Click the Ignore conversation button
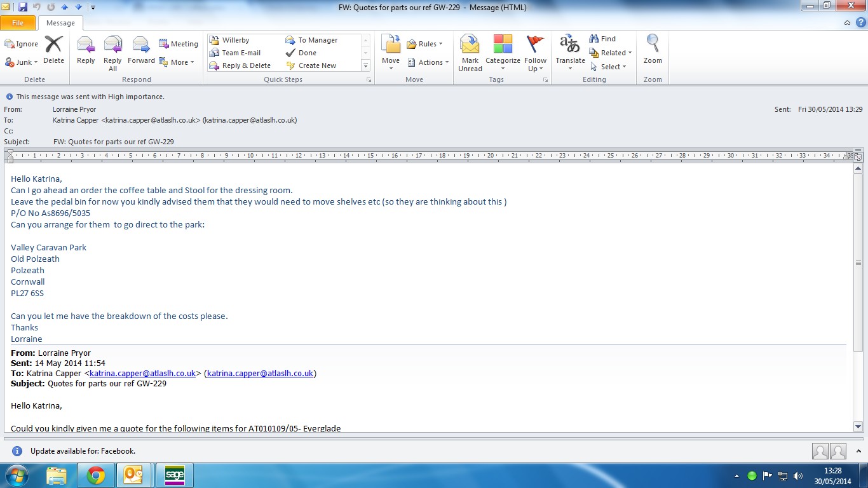This screenshot has height=488, width=868. tap(22, 44)
